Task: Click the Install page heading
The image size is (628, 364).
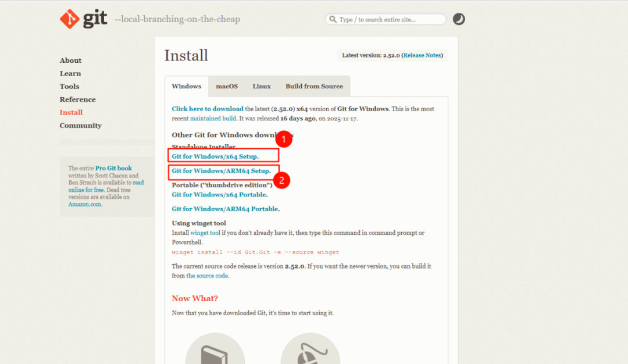Action: click(186, 55)
